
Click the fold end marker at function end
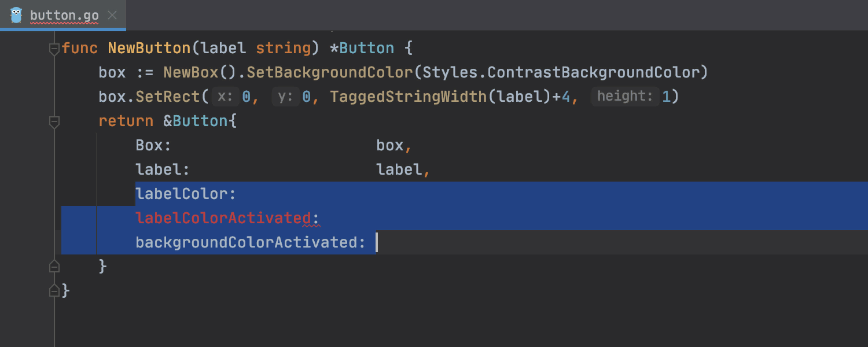[54, 291]
